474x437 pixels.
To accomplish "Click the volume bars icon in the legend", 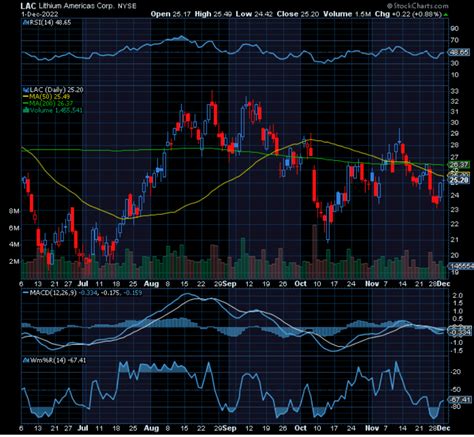I will point(26,110).
